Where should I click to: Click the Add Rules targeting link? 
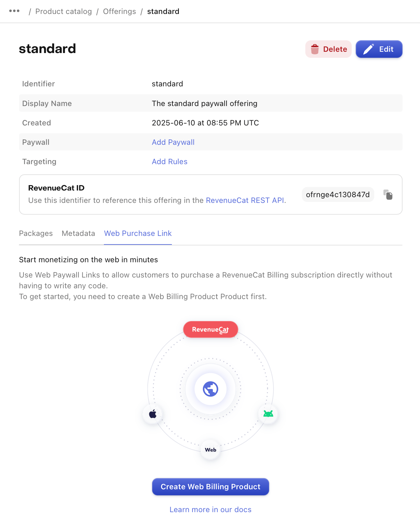[x=170, y=162]
